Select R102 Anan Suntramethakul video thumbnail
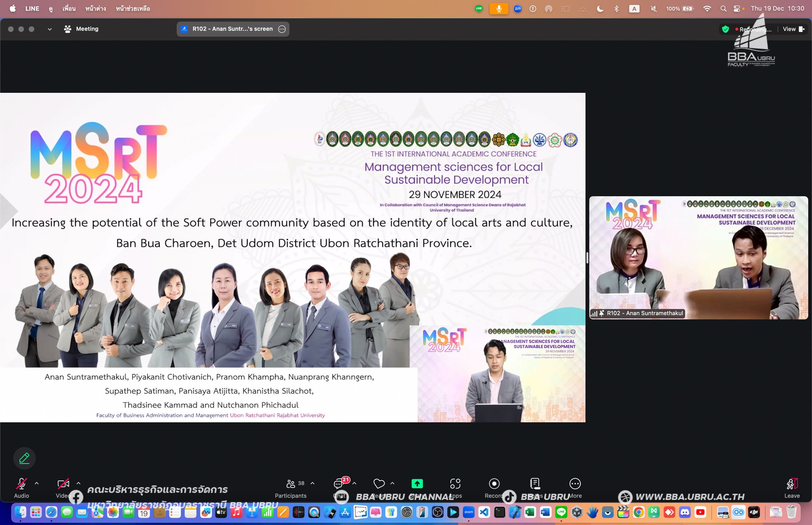 tap(698, 258)
